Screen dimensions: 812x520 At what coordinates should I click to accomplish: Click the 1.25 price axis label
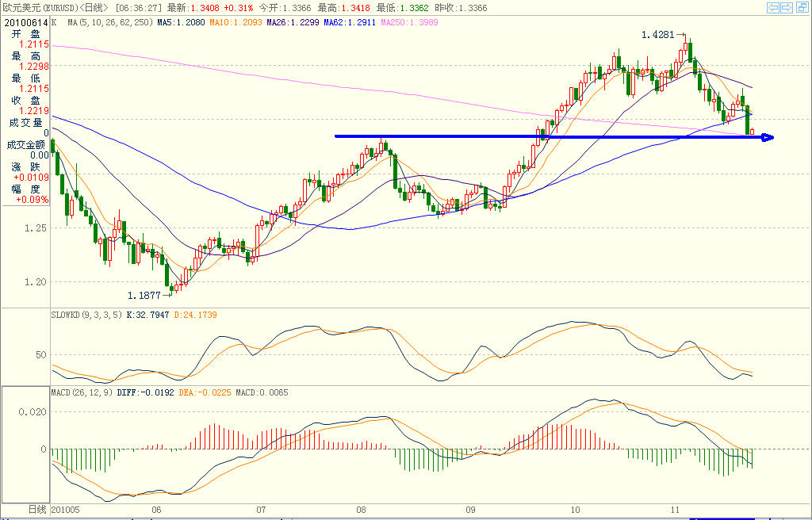pos(35,228)
